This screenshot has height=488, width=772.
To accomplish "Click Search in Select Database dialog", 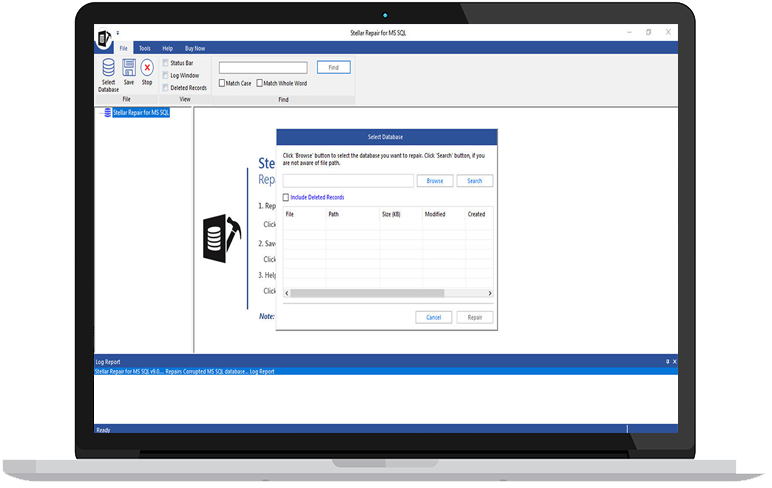I will tap(475, 181).
